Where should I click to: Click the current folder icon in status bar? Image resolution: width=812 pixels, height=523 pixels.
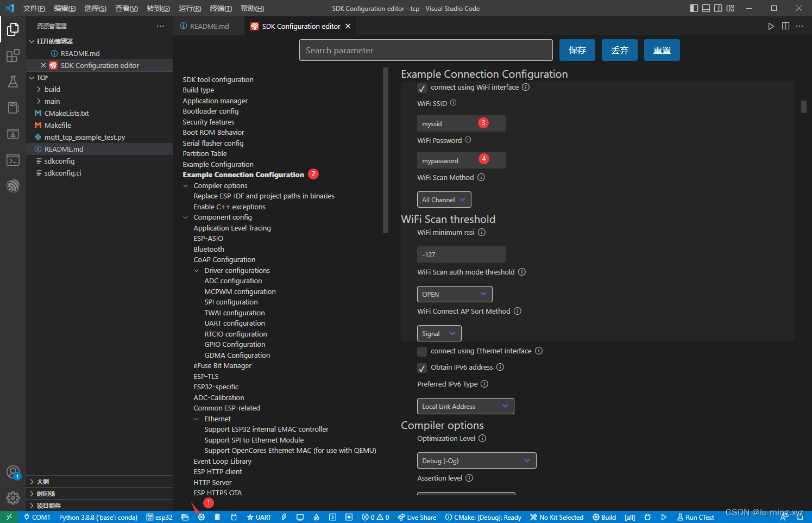coord(185,517)
